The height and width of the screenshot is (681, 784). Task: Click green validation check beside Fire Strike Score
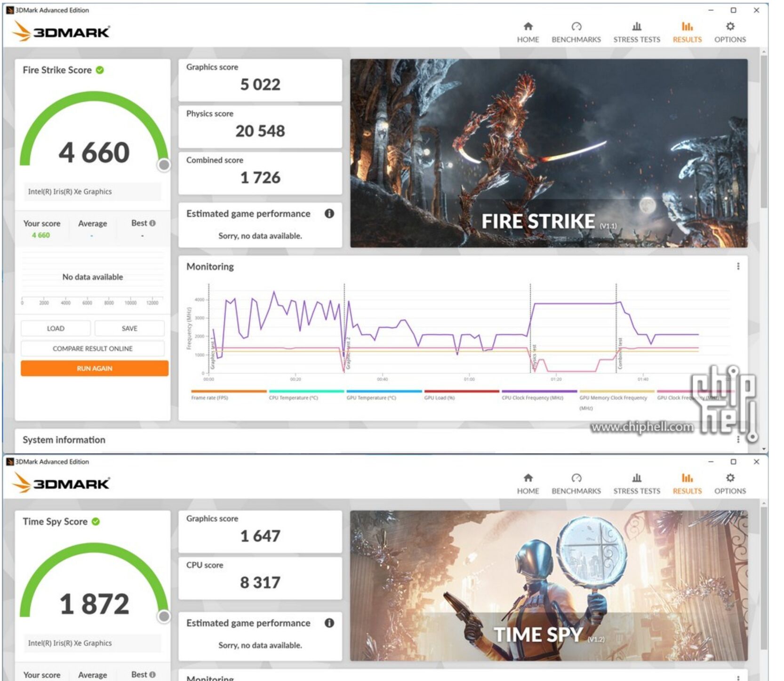click(100, 70)
